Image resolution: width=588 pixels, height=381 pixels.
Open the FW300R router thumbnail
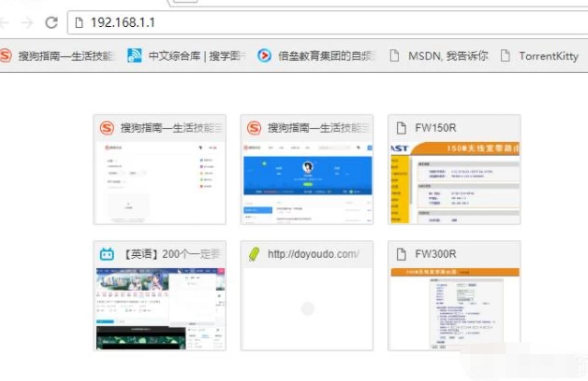pos(454,296)
